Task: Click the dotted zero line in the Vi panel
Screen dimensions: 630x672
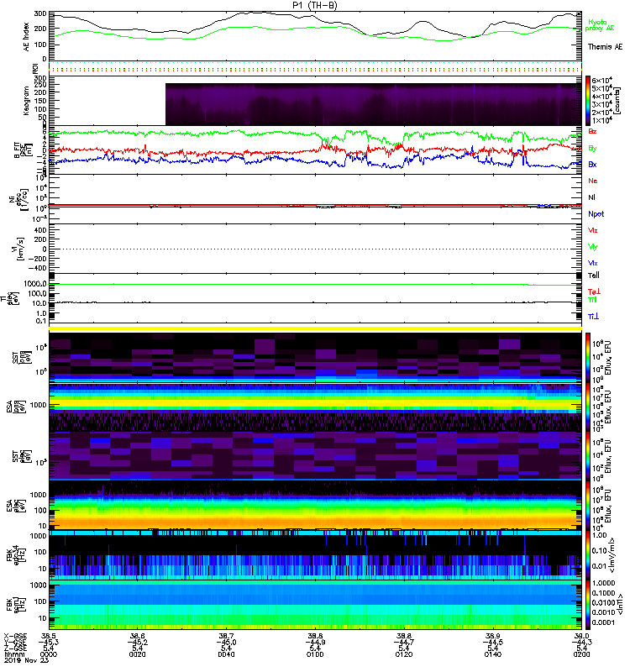Action: tap(316, 249)
